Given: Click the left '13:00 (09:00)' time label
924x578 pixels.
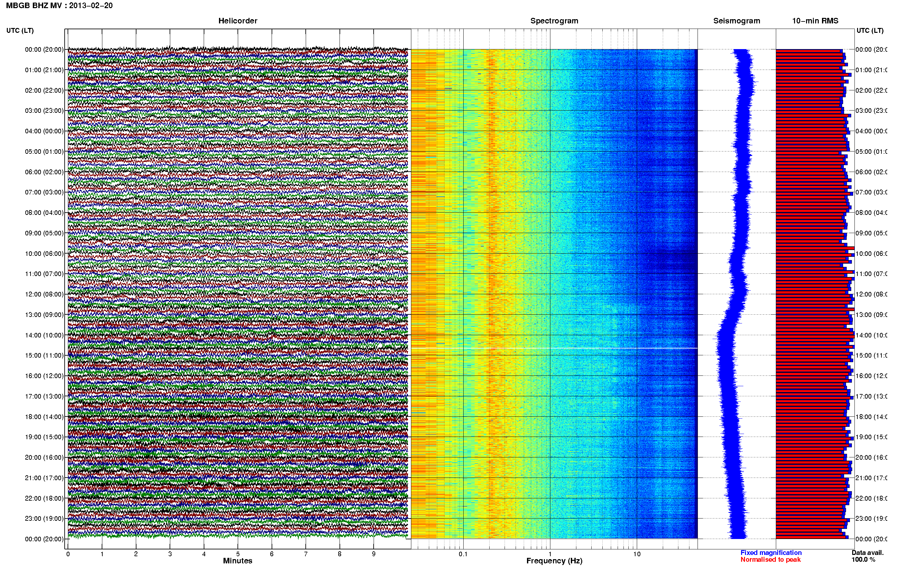Looking at the screenshot, I should [x=44, y=315].
